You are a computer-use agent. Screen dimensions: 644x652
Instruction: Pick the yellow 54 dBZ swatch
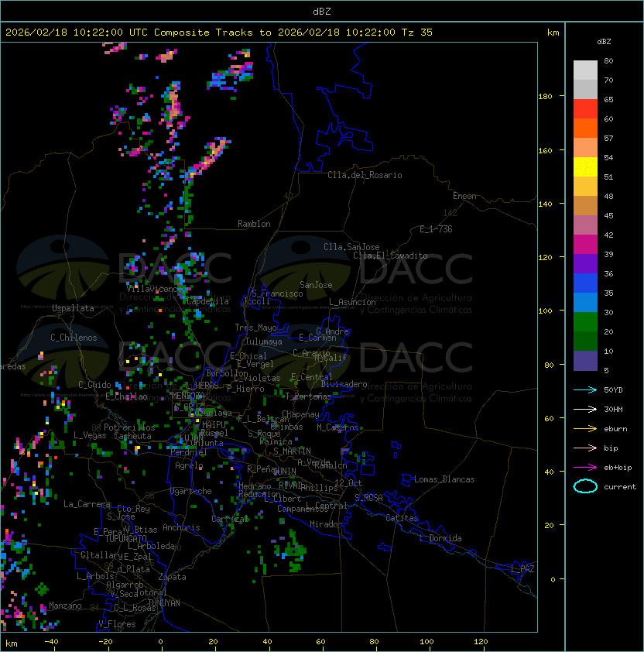[x=585, y=167]
